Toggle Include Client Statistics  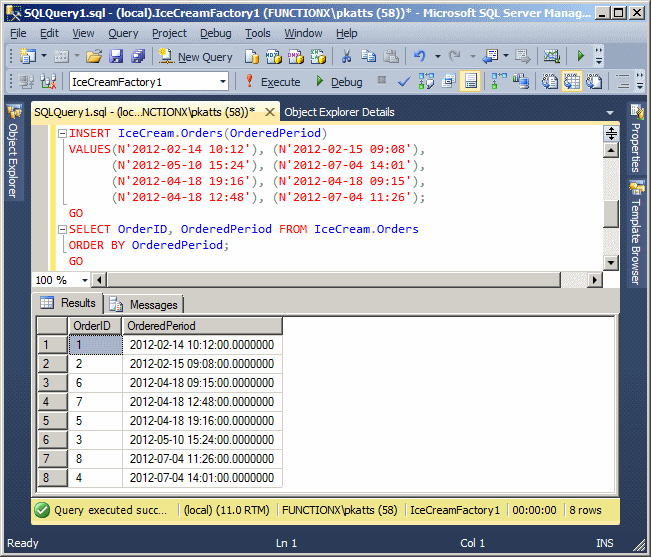click(521, 81)
